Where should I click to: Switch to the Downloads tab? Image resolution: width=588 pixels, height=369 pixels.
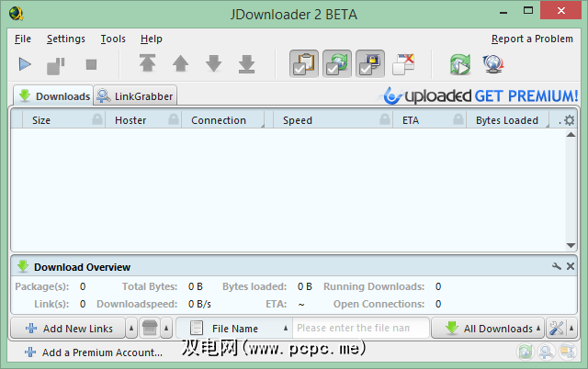click(x=53, y=95)
